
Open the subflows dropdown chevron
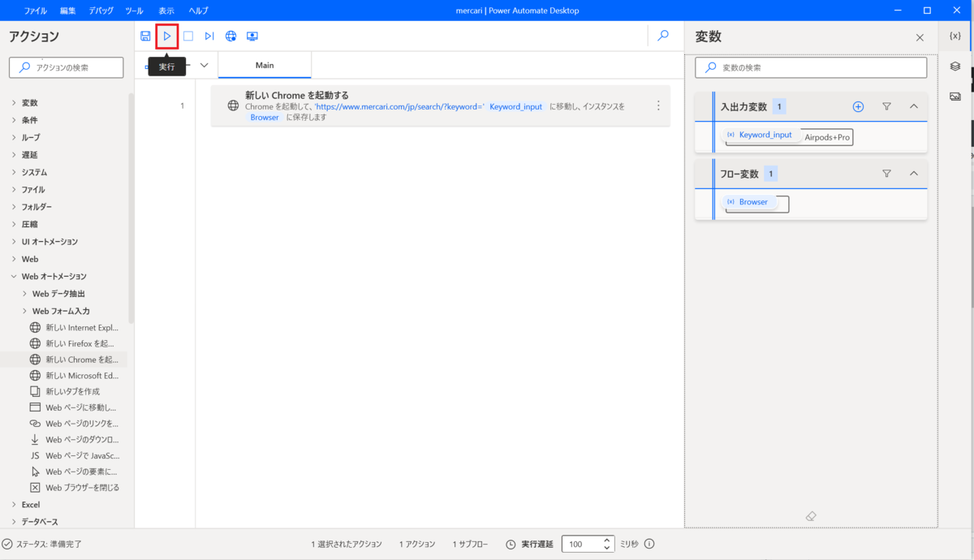[x=204, y=65]
